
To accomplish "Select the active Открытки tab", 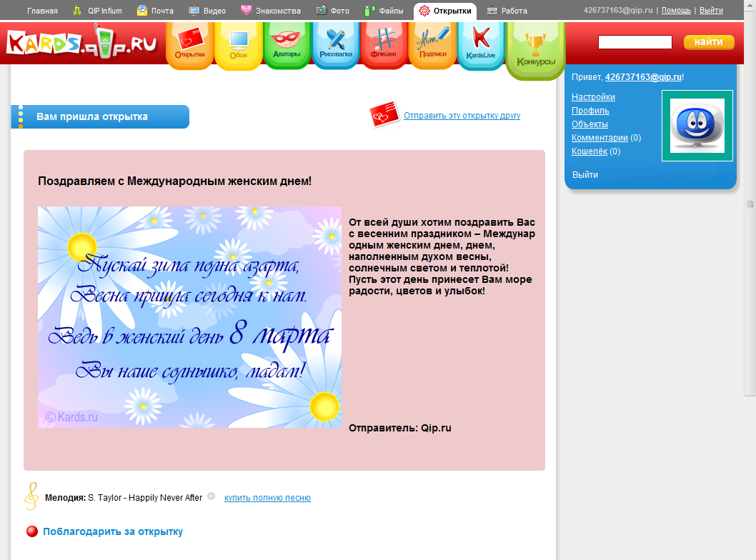I will click(x=445, y=11).
